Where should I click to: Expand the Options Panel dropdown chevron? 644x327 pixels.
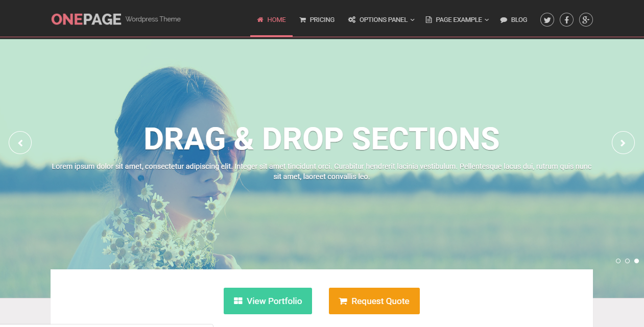click(x=413, y=20)
